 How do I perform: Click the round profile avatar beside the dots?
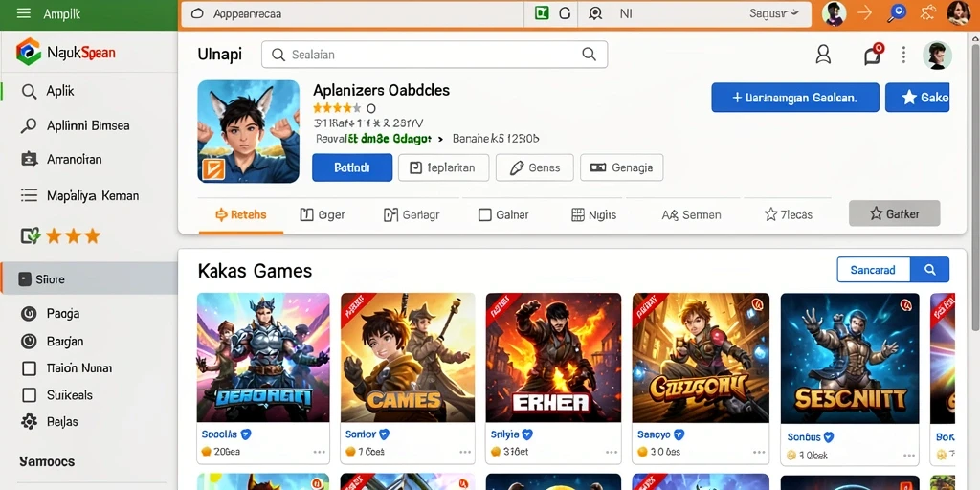pos(938,55)
